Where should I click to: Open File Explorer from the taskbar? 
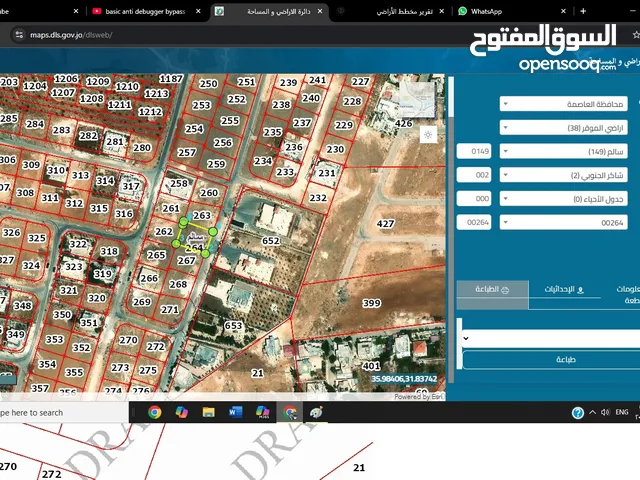coord(208,412)
